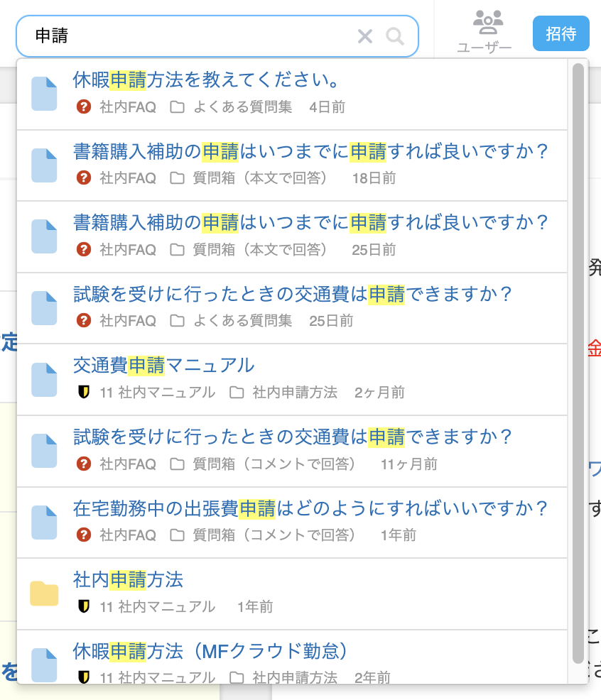The image size is (601, 700).
Task: Click document icon beside 休暇申請方法（MFクラウド勤怠）
Action: tap(44, 665)
